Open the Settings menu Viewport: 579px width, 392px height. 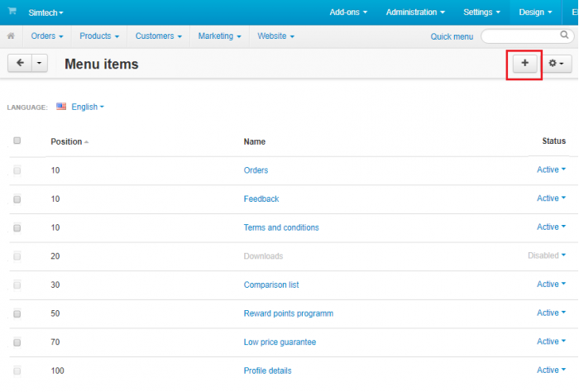click(482, 12)
